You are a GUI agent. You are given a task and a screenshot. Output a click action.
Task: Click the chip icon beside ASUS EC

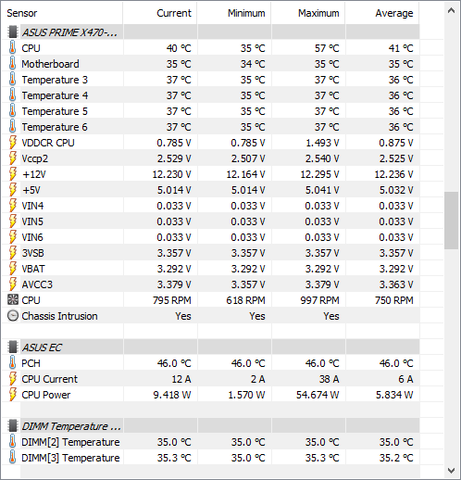13,347
